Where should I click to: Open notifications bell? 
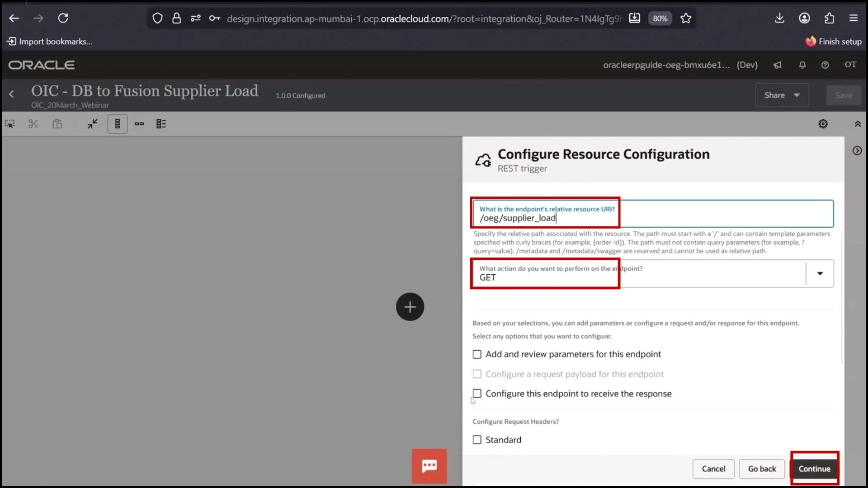802,65
